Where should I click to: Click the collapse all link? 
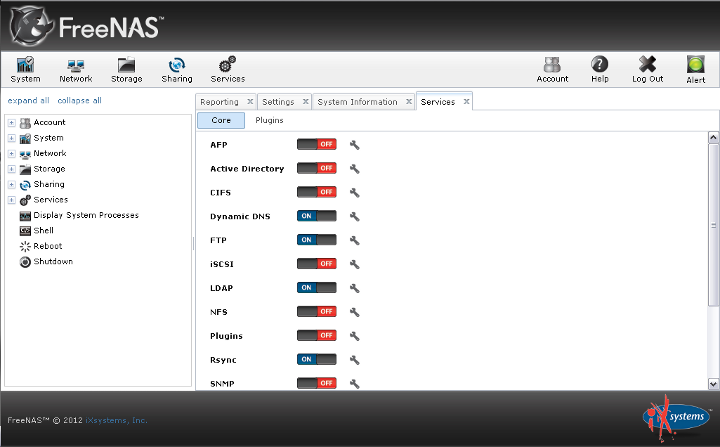tap(79, 101)
